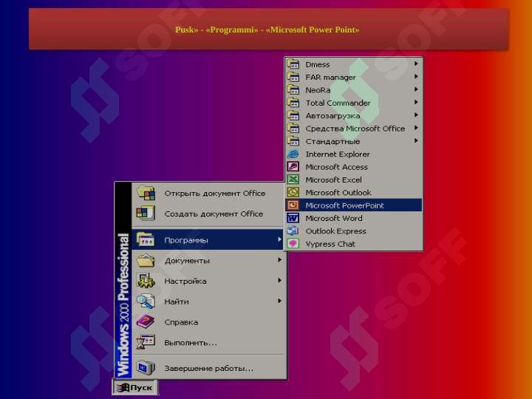Click the Total Commander label text

pyautogui.click(x=338, y=103)
